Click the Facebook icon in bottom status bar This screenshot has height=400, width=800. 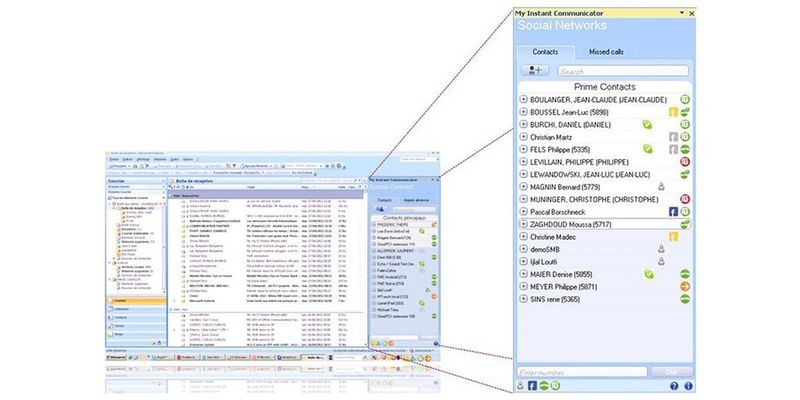[x=532, y=386]
